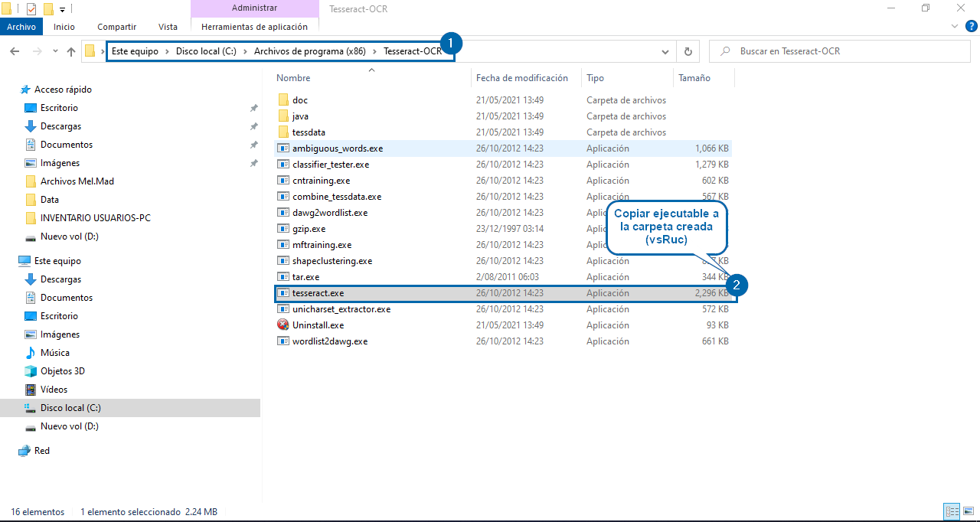Select combine_tessdata.exe in the file list
980x522 pixels.
click(x=503, y=197)
